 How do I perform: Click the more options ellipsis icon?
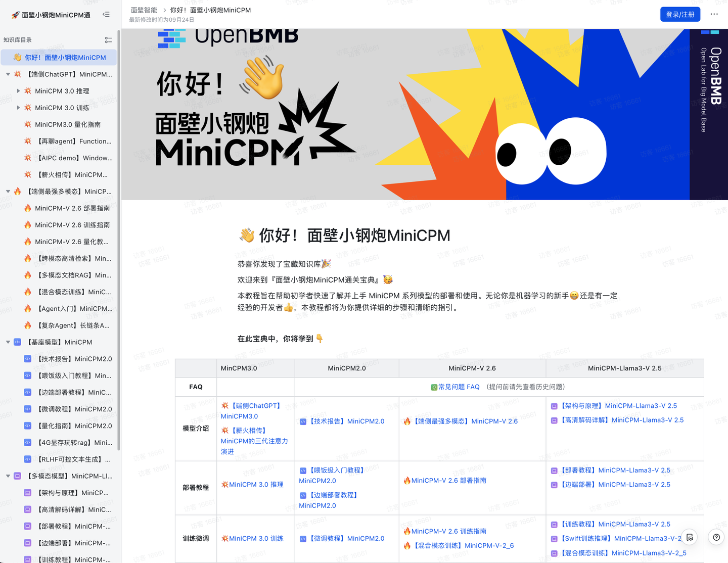(x=714, y=14)
